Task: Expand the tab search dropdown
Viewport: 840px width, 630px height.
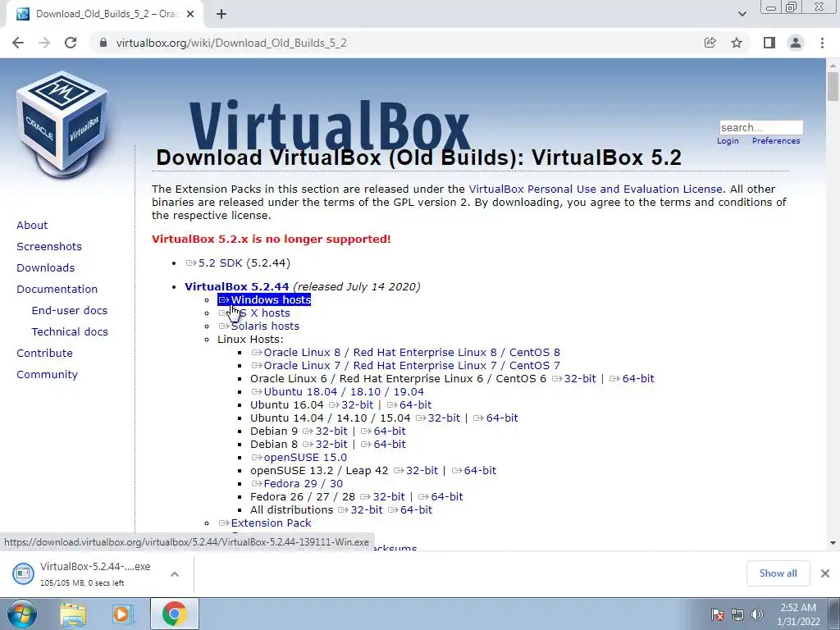Action: (x=742, y=14)
